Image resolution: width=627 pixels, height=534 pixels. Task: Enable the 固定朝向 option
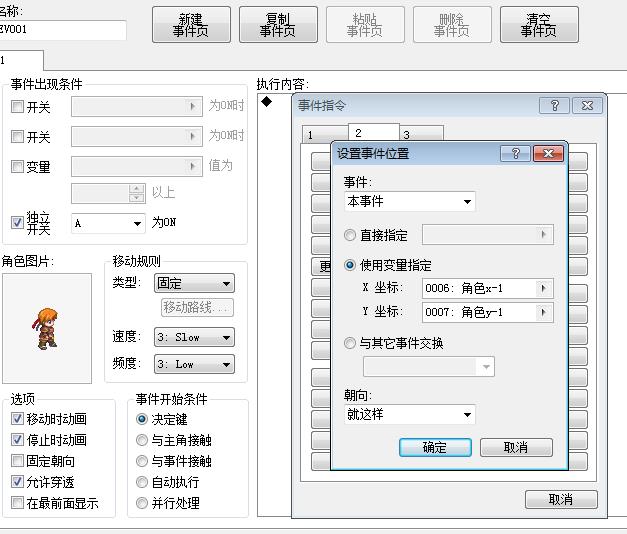17,460
